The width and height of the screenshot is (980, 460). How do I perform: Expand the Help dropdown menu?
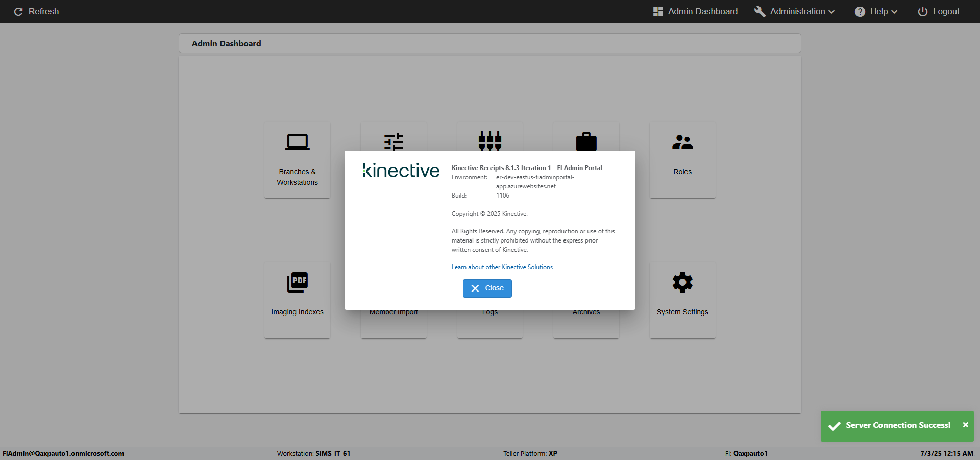(x=876, y=11)
